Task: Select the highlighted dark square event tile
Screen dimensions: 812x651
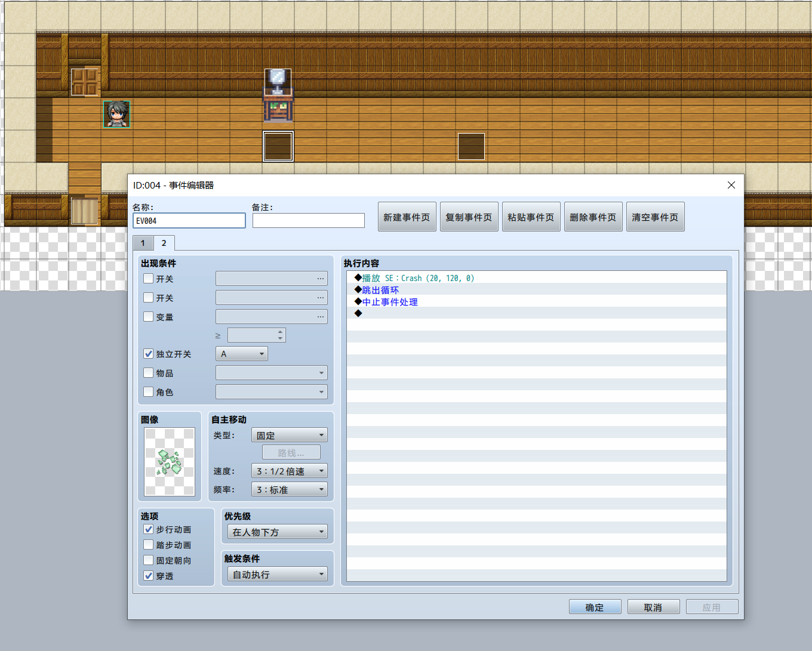Action: [x=278, y=146]
